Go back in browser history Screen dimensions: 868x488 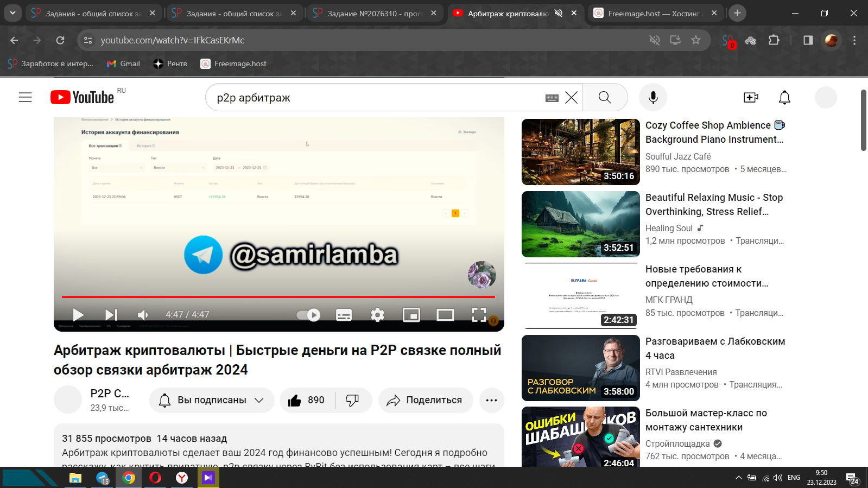click(14, 40)
